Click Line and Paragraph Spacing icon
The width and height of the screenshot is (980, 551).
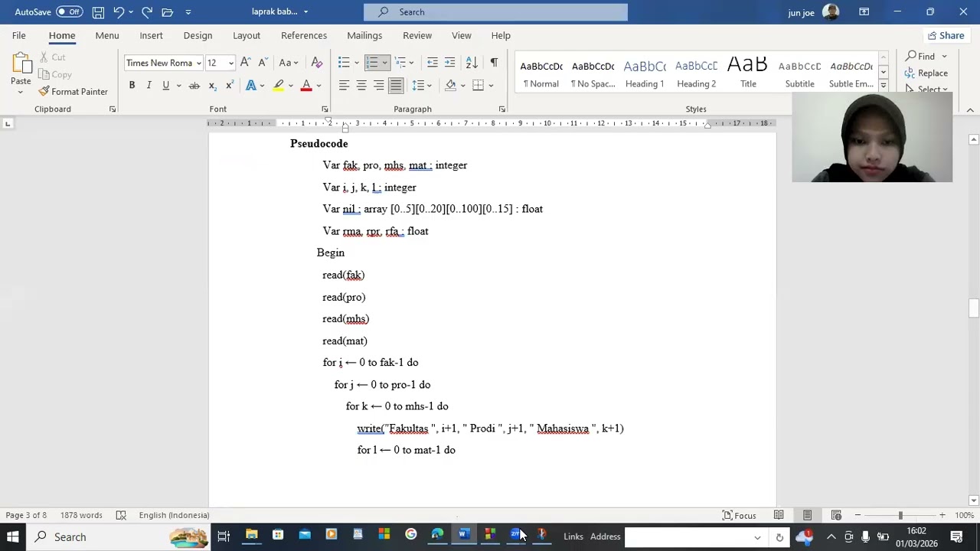417,86
